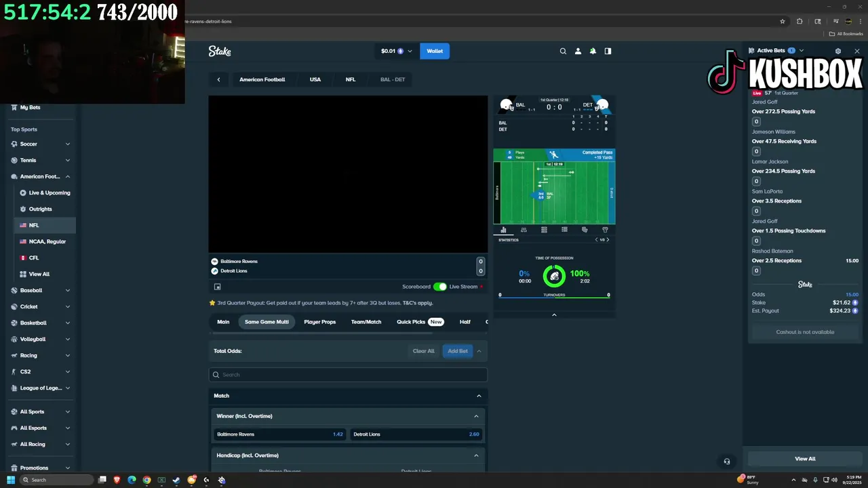Select the head-to-head players icon
This screenshot has width=868, height=488.
pyautogui.click(x=524, y=230)
